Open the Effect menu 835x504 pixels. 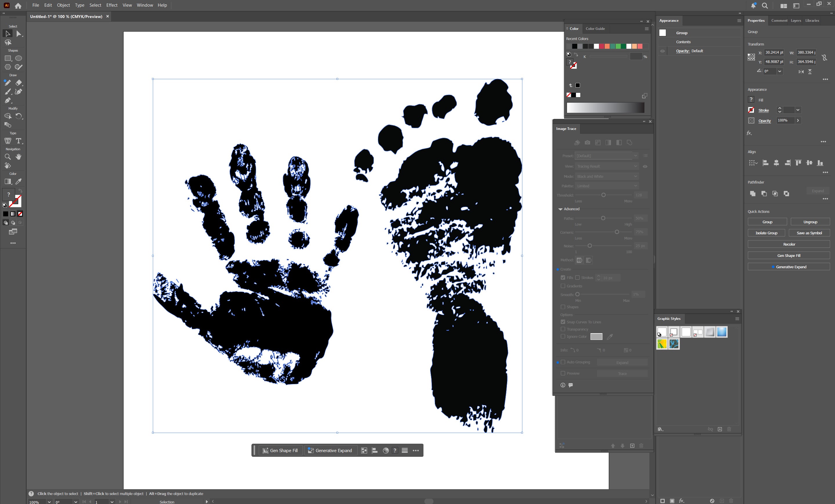point(111,5)
